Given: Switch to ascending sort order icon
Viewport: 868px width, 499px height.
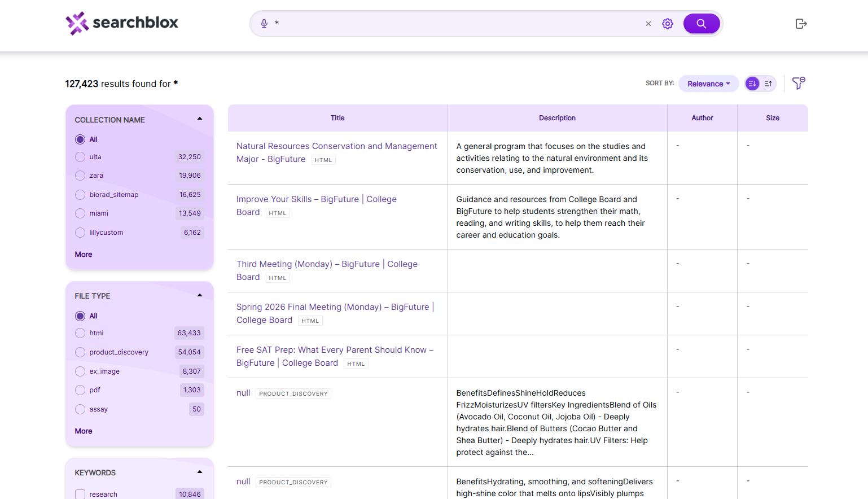Looking at the screenshot, I should 768,84.
